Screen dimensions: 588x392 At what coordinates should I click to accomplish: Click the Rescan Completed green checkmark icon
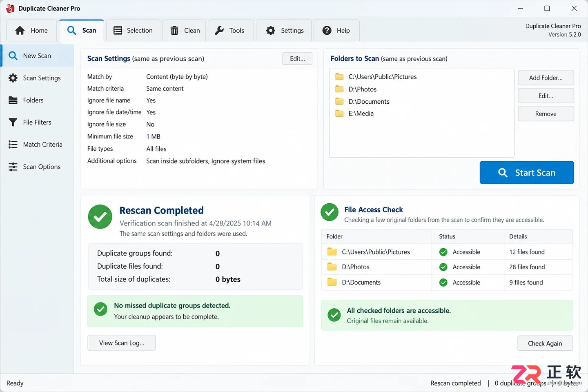pyautogui.click(x=100, y=217)
